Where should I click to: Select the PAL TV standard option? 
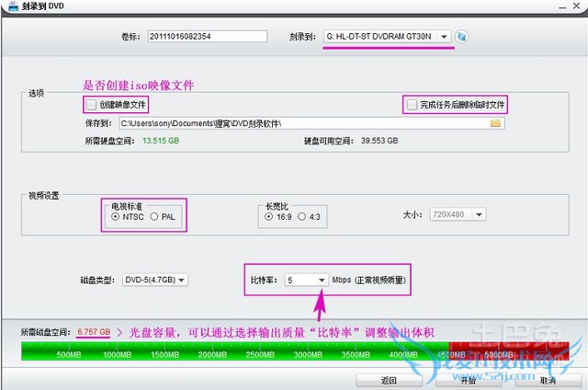(154, 216)
